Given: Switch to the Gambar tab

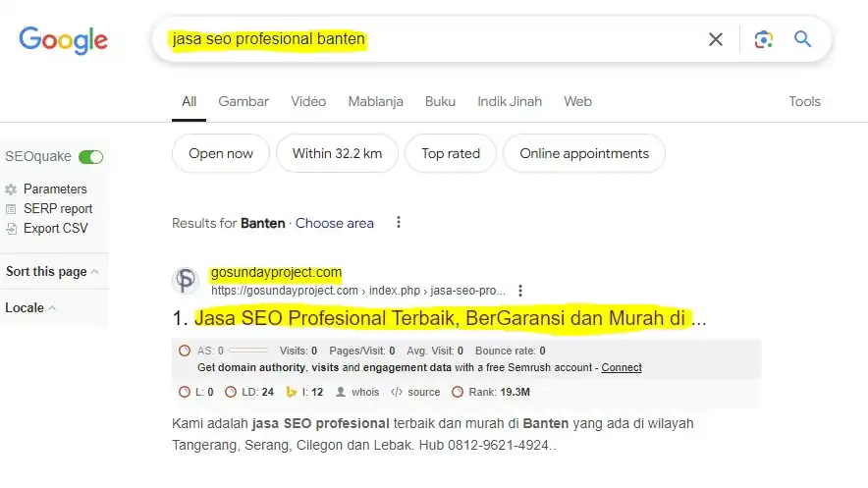Looking at the screenshot, I should (x=244, y=102).
